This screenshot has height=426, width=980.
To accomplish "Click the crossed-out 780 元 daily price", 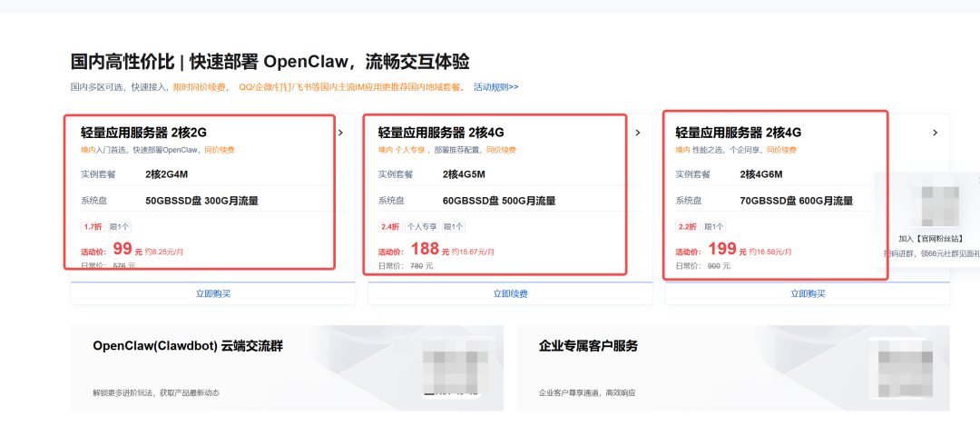I will 421,266.
